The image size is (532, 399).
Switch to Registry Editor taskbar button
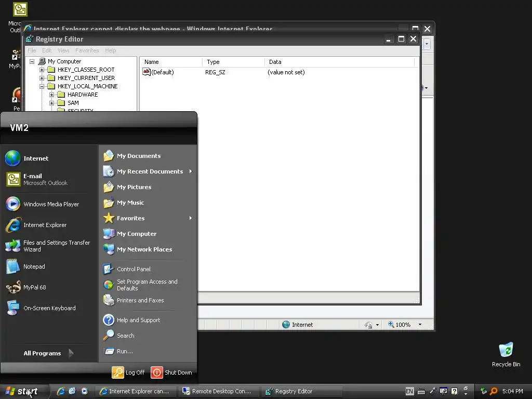[301, 391]
